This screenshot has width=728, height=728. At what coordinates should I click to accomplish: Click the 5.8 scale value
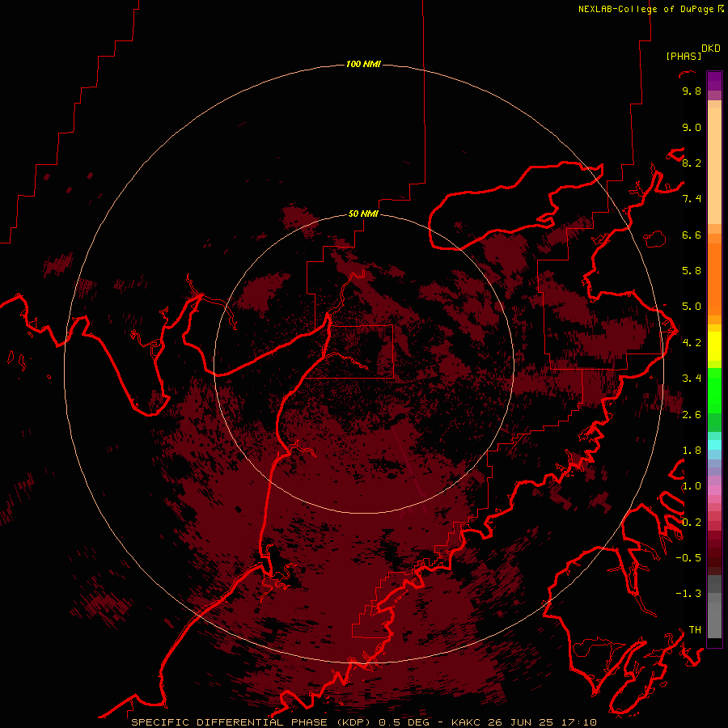point(692,271)
